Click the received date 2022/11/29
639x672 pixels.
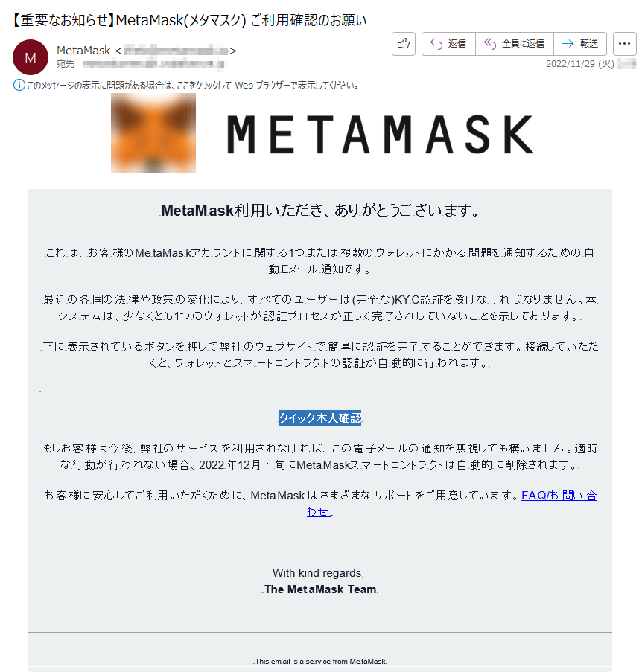[580, 64]
